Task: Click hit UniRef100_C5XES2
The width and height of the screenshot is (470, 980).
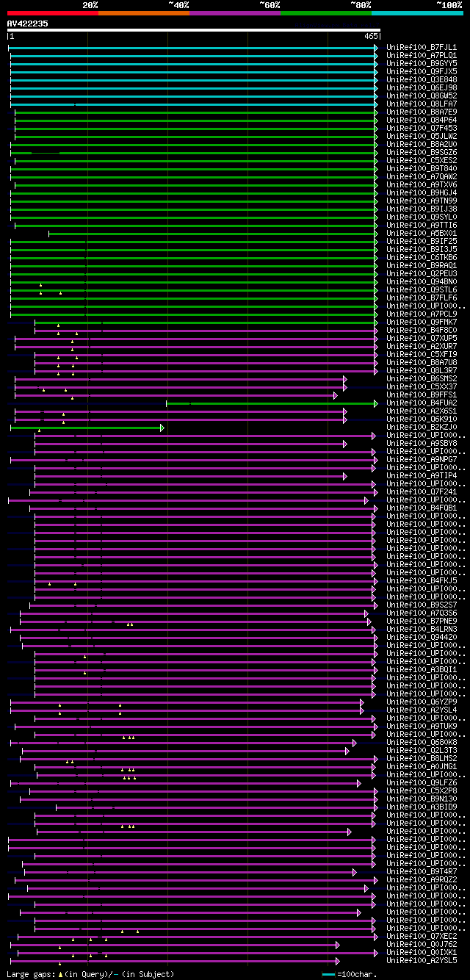Action: coord(422,160)
